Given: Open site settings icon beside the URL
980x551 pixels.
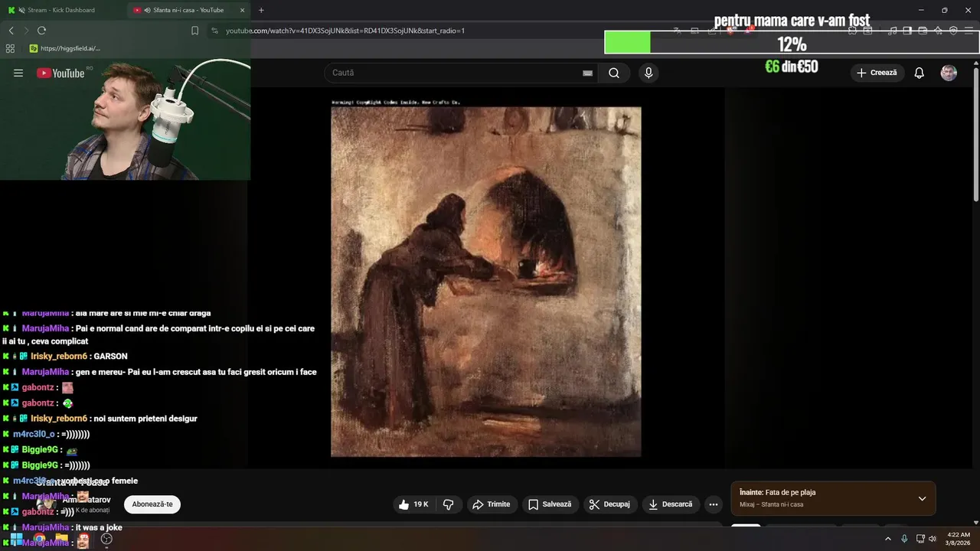Looking at the screenshot, I should (214, 31).
